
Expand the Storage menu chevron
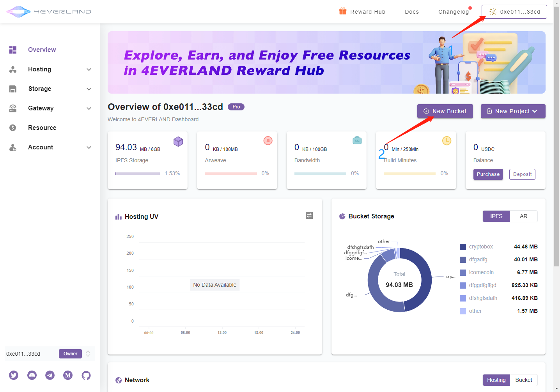89,89
